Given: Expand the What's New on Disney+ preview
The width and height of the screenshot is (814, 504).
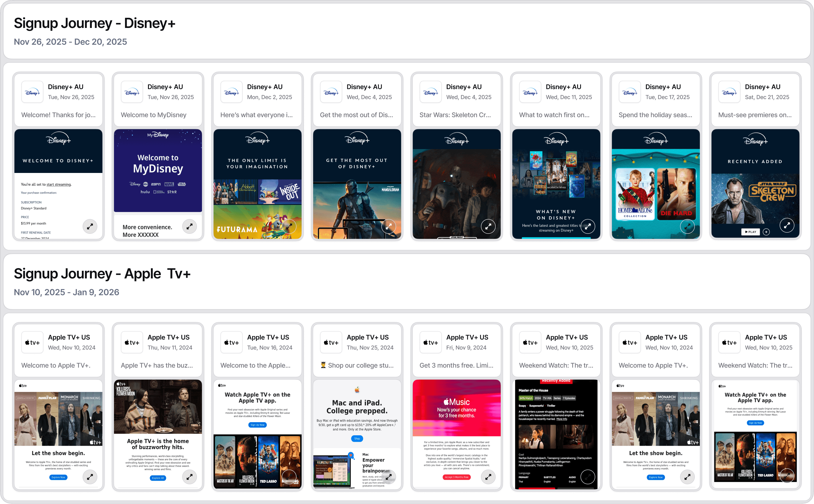Looking at the screenshot, I should (x=588, y=226).
